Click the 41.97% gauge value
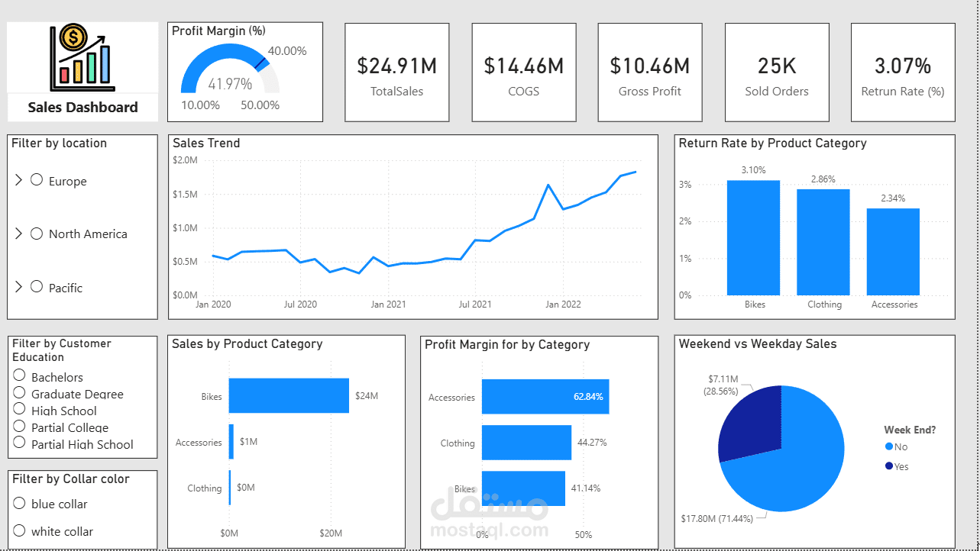Screen dimensions: 980x551 pos(230,84)
